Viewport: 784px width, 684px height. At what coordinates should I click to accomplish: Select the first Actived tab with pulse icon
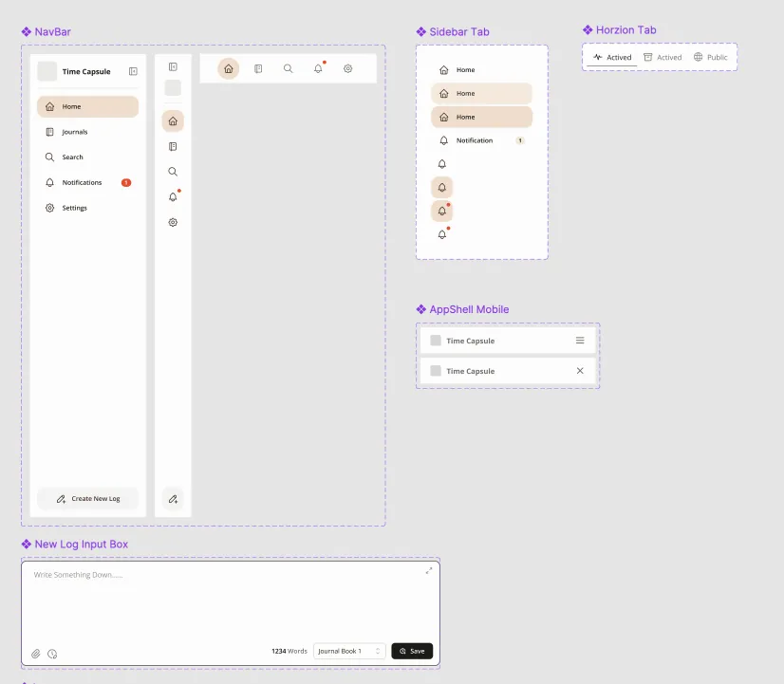pyautogui.click(x=612, y=57)
